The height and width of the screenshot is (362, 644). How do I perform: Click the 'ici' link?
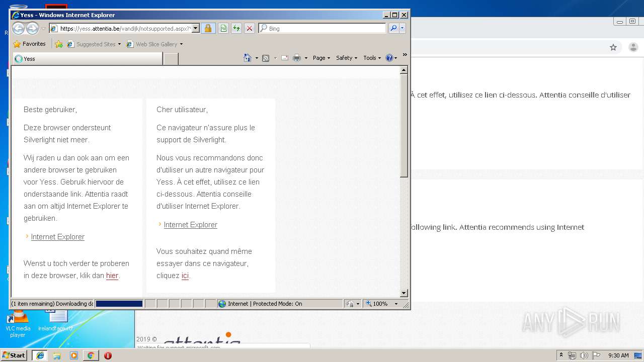[185, 276]
